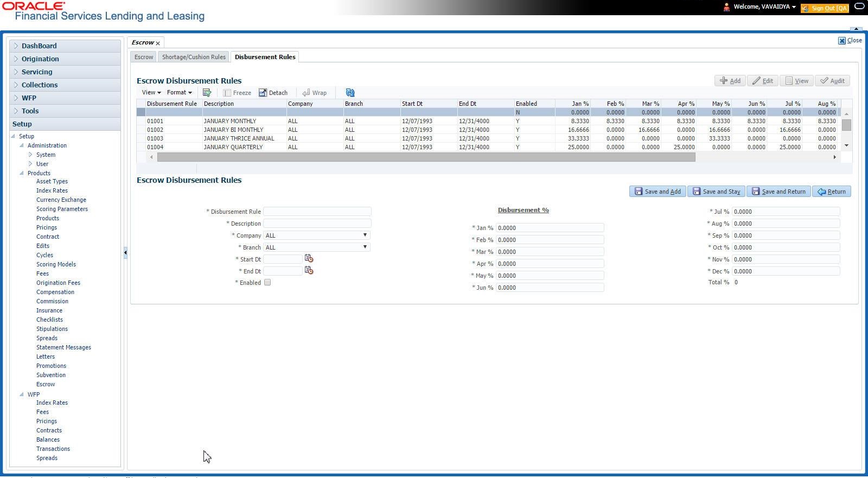
Task: Open the Branch dropdown
Action: pyautogui.click(x=316, y=247)
